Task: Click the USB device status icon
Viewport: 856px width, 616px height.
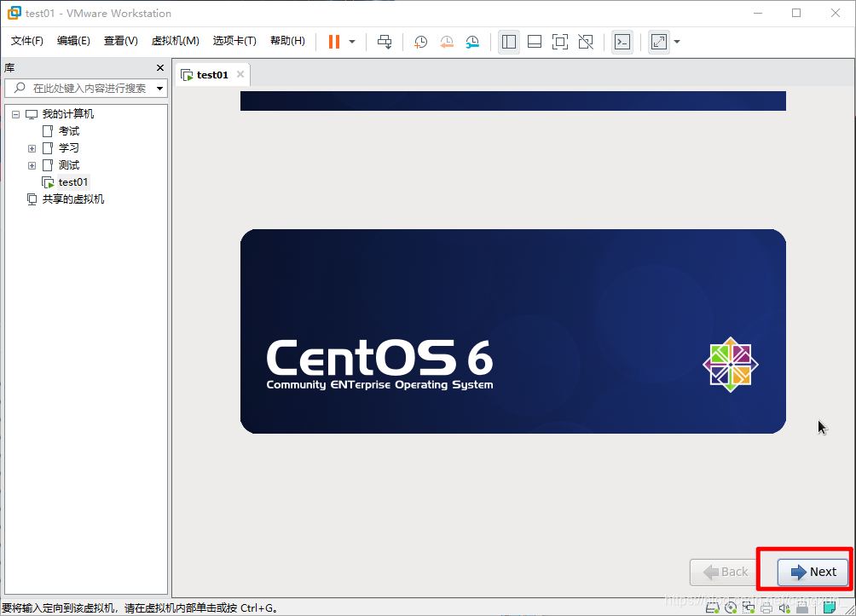Action: click(802, 607)
